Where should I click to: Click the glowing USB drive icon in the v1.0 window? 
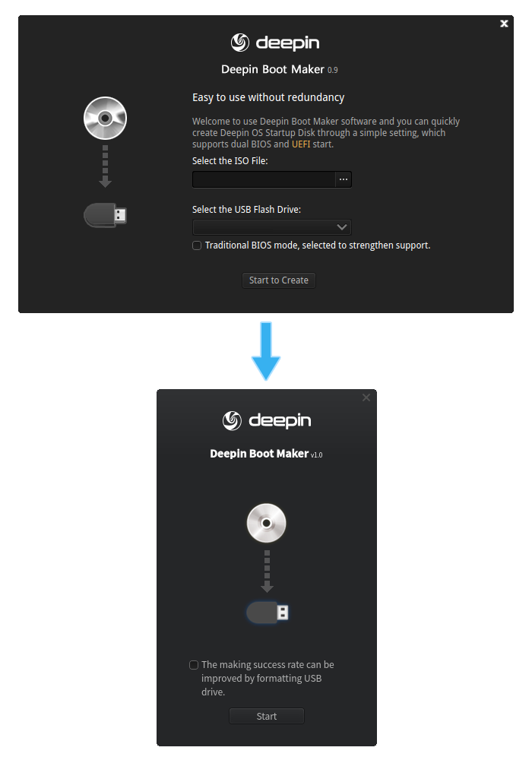tap(268, 613)
